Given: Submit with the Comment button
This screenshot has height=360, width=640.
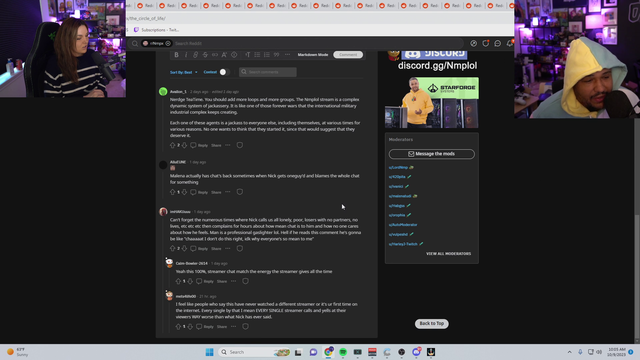Looking at the screenshot, I should pyautogui.click(x=348, y=55).
